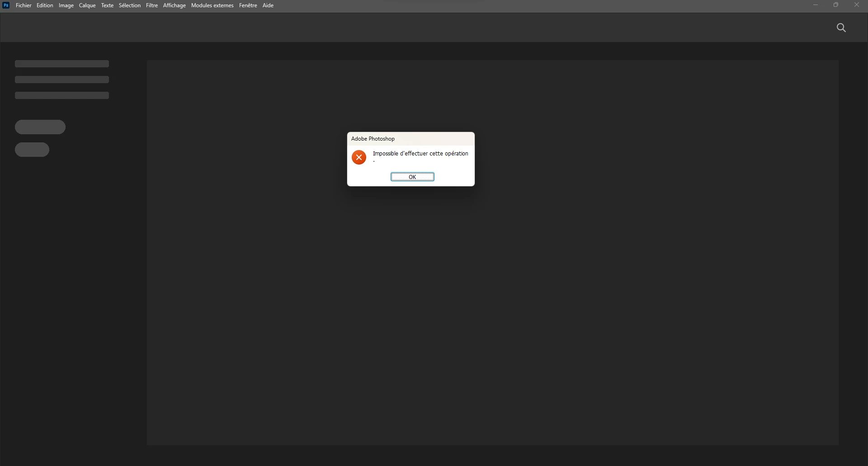The width and height of the screenshot is (868, 466).
Task: Open the Filtre menu
Action: pyautogui.click(x=152, y=5)
